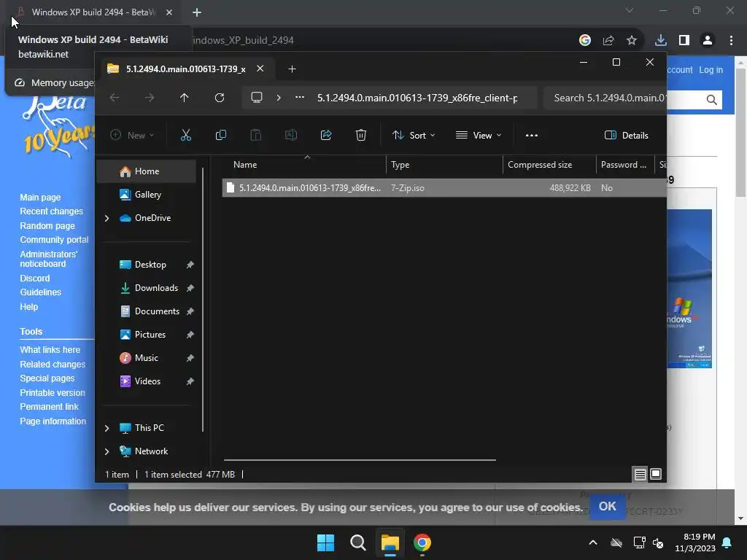Switch to large thumbnails view icon in status bar
The width and height of the screenshot is (747, 560).
coord(656,474)
